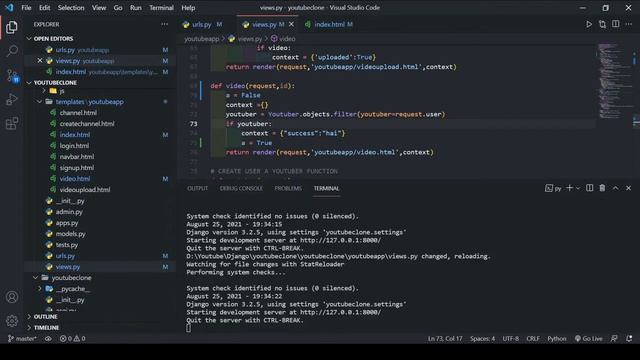Open admin.py in the file tree
The height and width of the screenshot is (360, 640).
(x=69, y=212)
